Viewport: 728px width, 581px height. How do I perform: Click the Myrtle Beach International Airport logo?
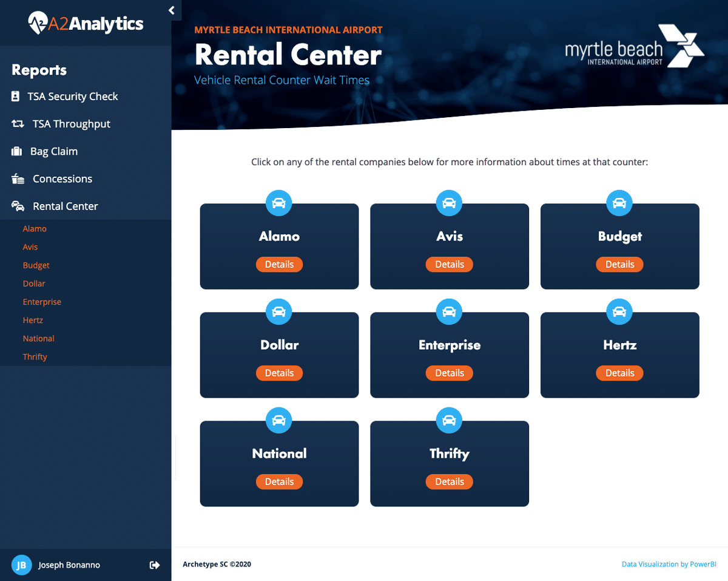click(635, 46)
